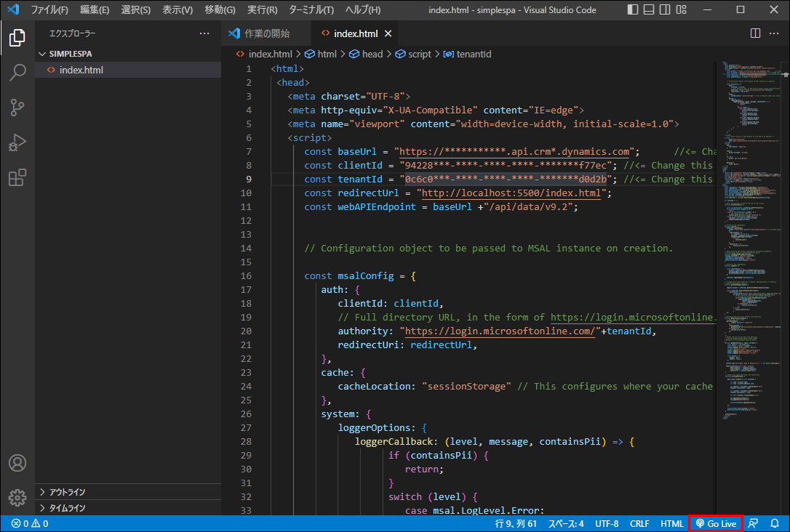Click errors and warnings count in status bar
This screenshot has width=790, height=532.
click(30, 523)
